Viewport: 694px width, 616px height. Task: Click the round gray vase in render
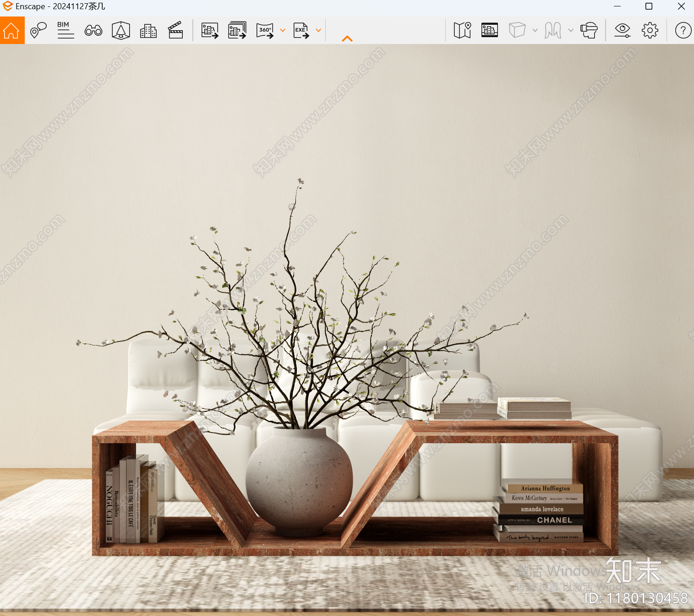point(299,481)
